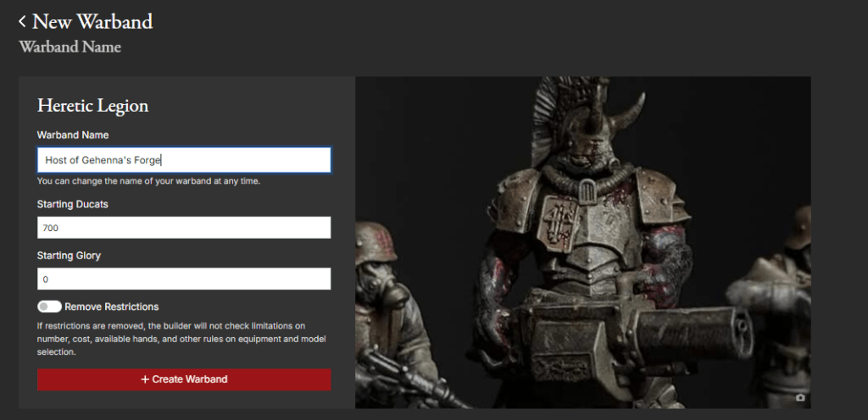868x420 pixels.
Task: Click the plus icon on Create Warband
Action: [x=145, y=379]
